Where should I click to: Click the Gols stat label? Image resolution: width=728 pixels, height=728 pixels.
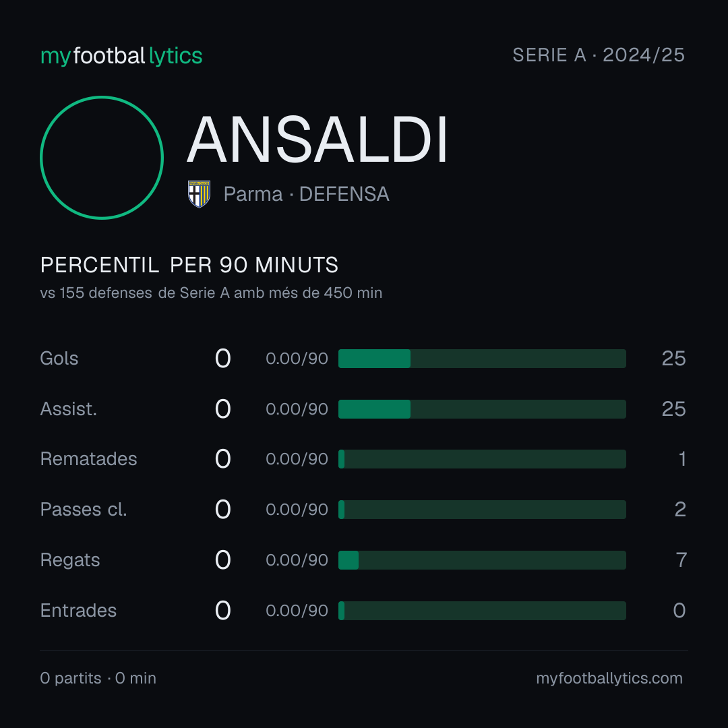(59, 359)
